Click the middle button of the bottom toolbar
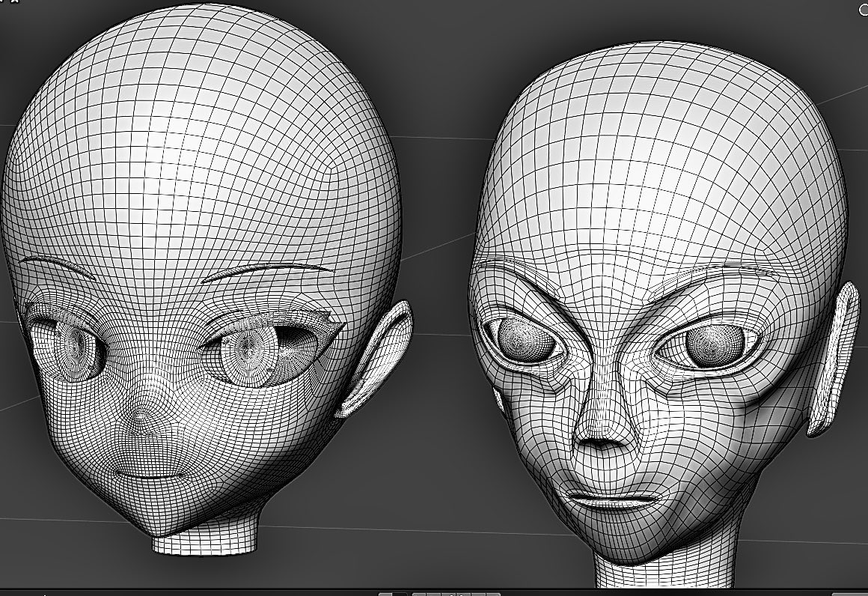 [447, 594]
